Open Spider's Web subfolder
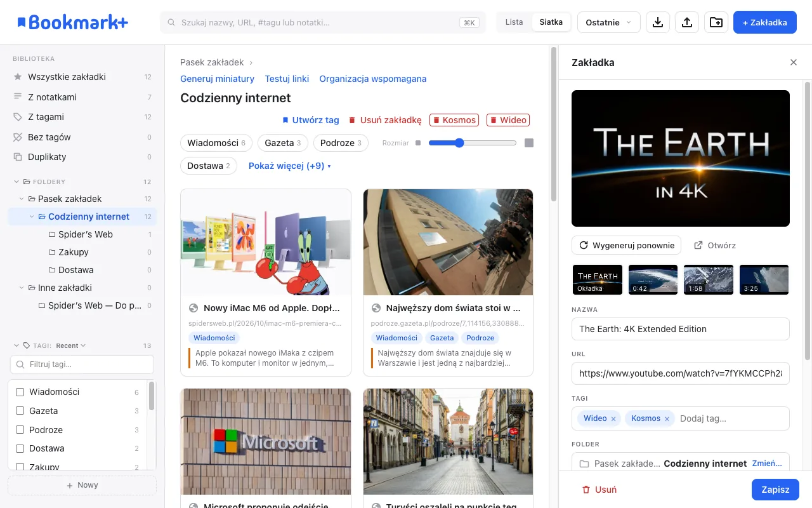 86,234
